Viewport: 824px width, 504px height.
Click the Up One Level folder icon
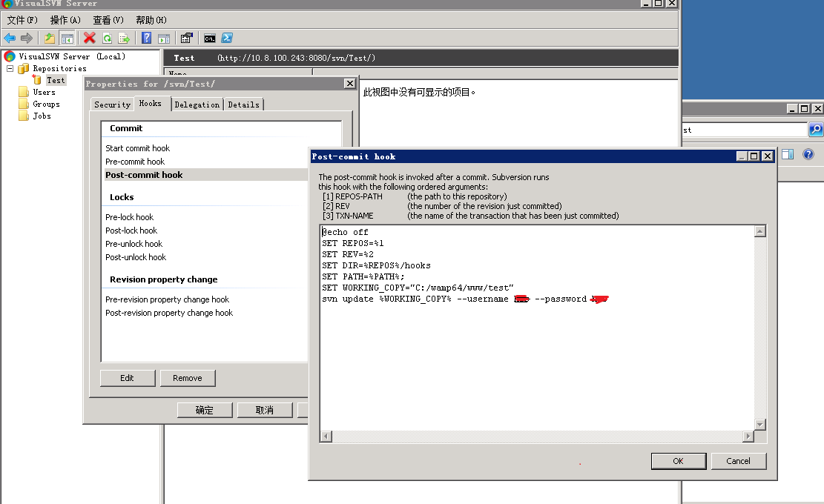50,38
